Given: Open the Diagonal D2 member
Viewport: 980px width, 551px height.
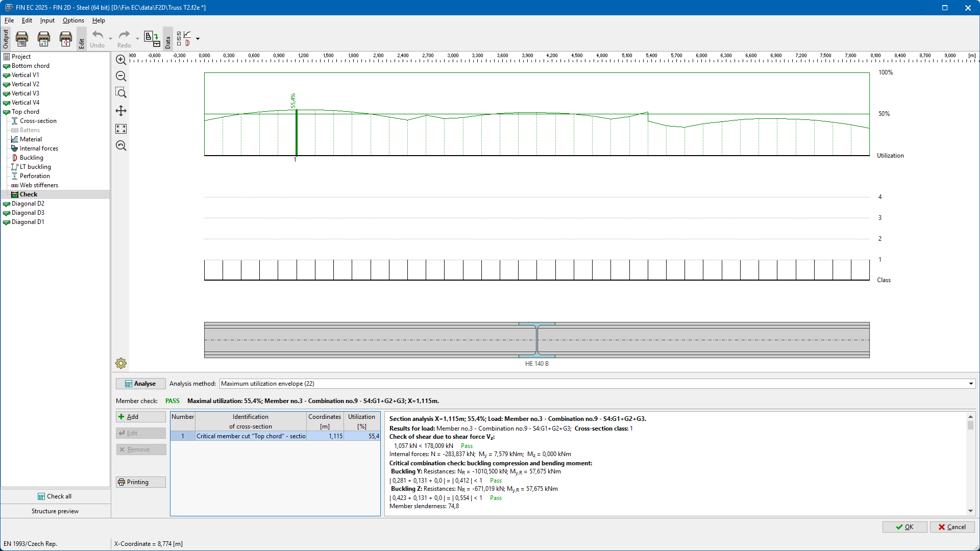Looking at the screenshot, I should pos(28,204).
